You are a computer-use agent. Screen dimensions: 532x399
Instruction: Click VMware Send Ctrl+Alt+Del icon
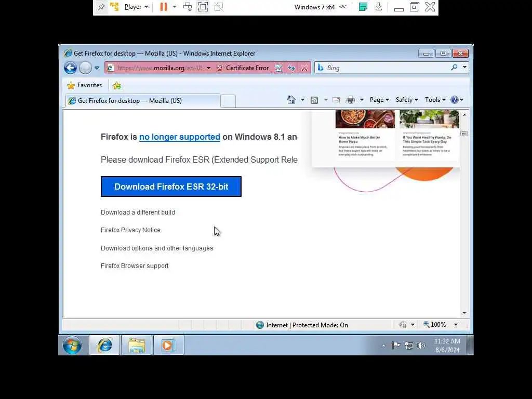click(188, 7)
